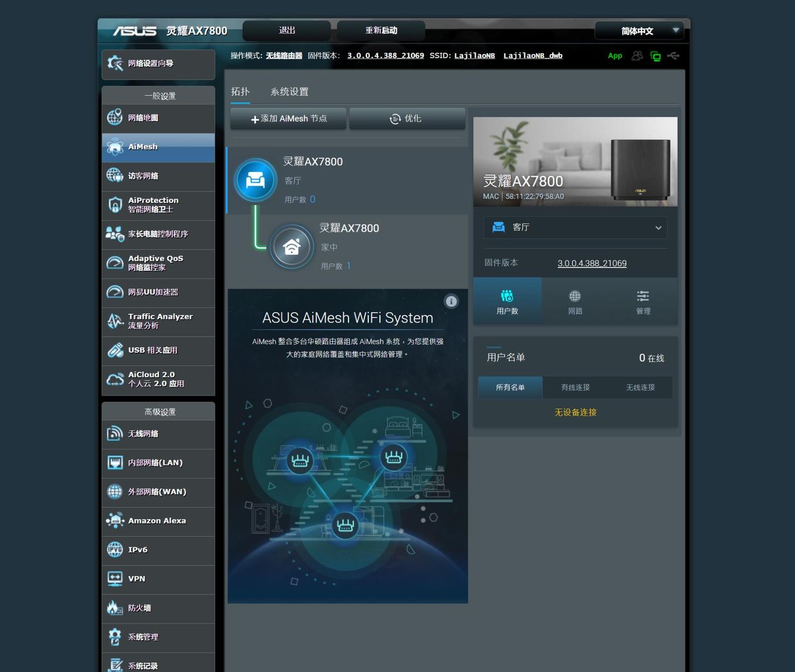Select the 管理 tab
The width and height of the screenshot is (795, 672).
pos(643,301)
